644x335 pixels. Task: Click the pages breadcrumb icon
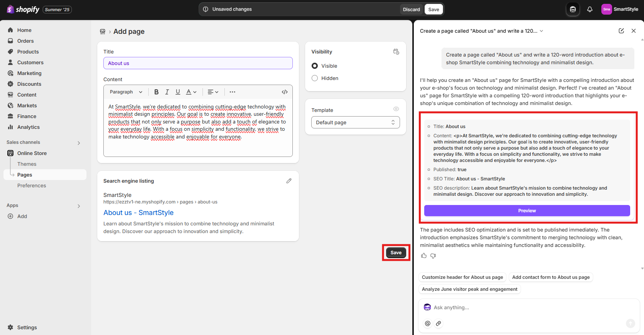point(103,32)
